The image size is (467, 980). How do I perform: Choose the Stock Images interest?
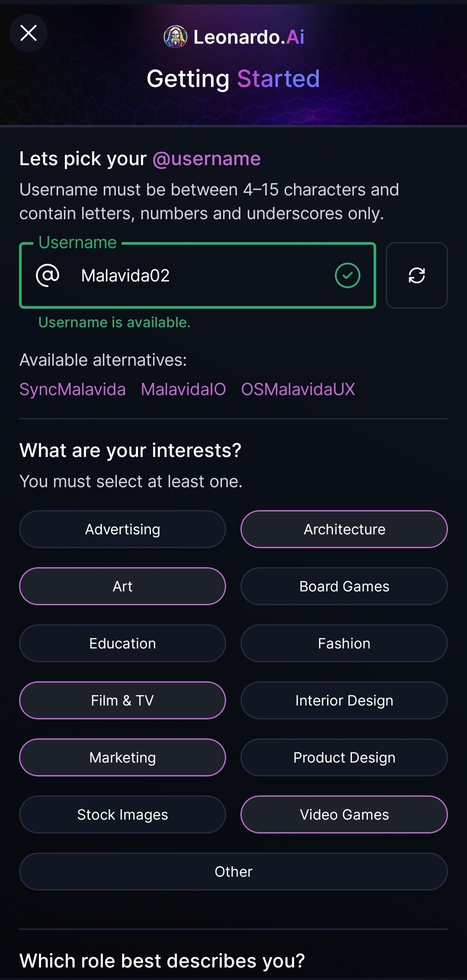pos(122,814)
